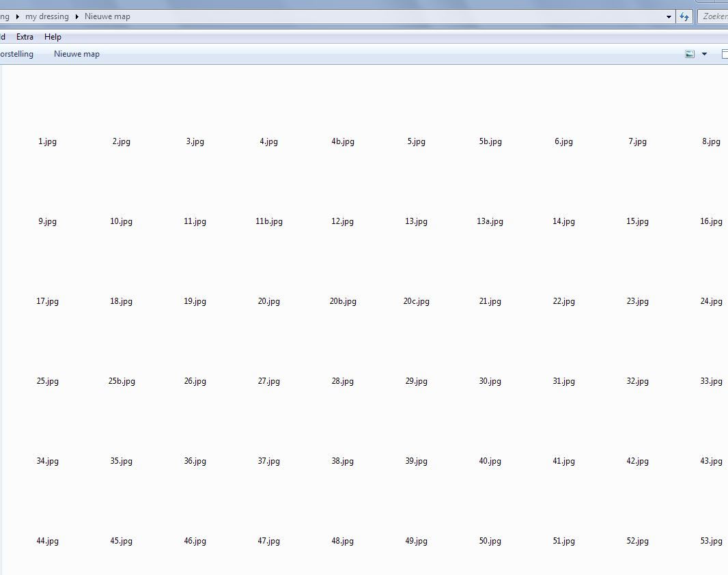This screenshot has height=575, width=728.
Task: Select file 19.jpg
Action: 195,301
